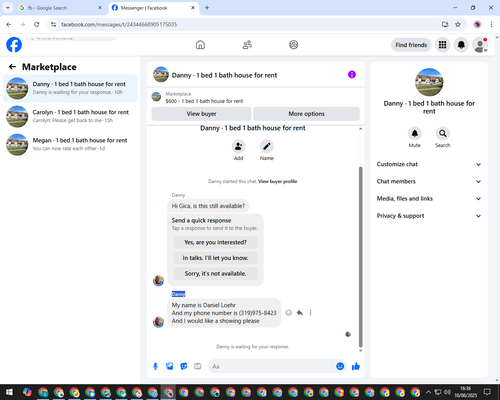Screen dimensions: 500x400
Task: Click the $600 listing thumbnail under Marketplace
Action: click(156, 97)
